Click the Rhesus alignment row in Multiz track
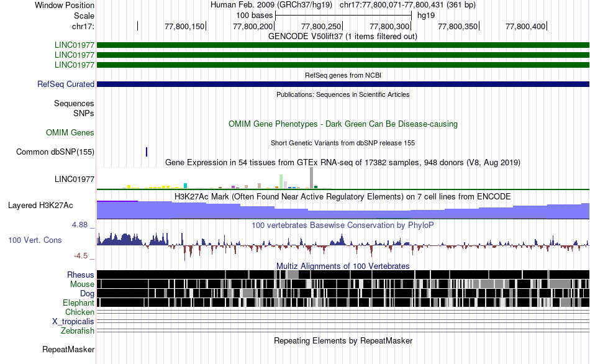590x364 pixels. pos(343,275)
